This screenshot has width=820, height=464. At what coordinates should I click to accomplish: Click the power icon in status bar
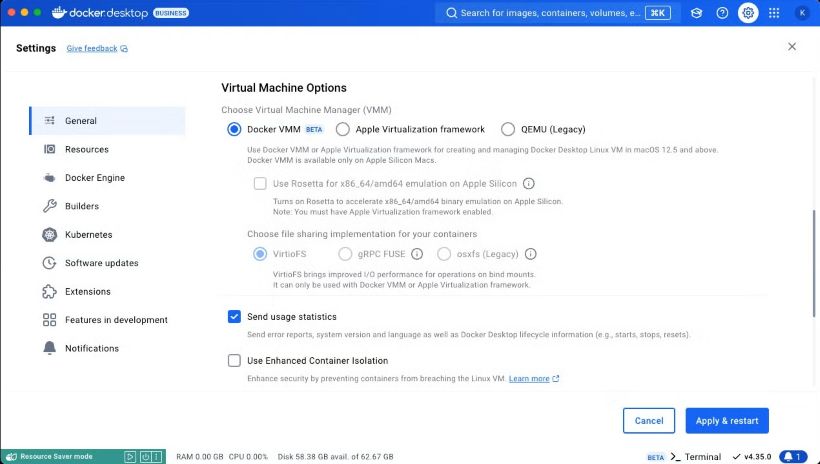coord(145,456)
